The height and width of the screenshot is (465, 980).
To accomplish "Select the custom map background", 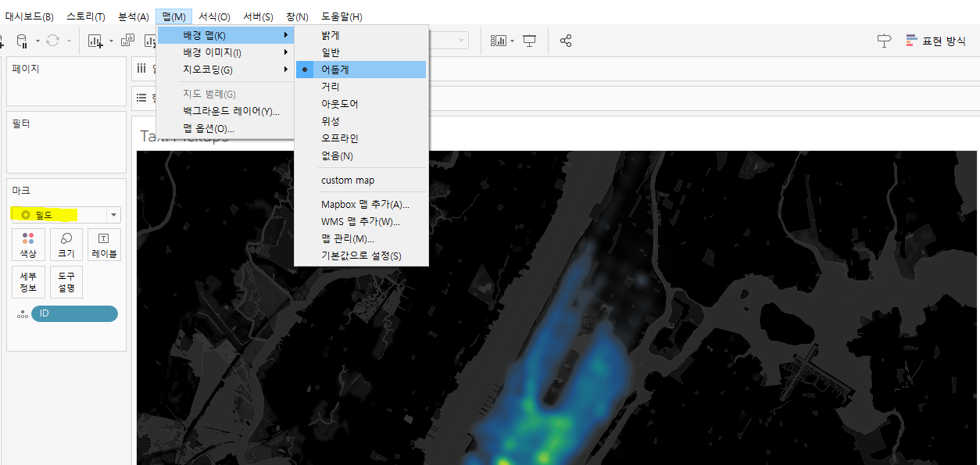I will click(361, 181).
